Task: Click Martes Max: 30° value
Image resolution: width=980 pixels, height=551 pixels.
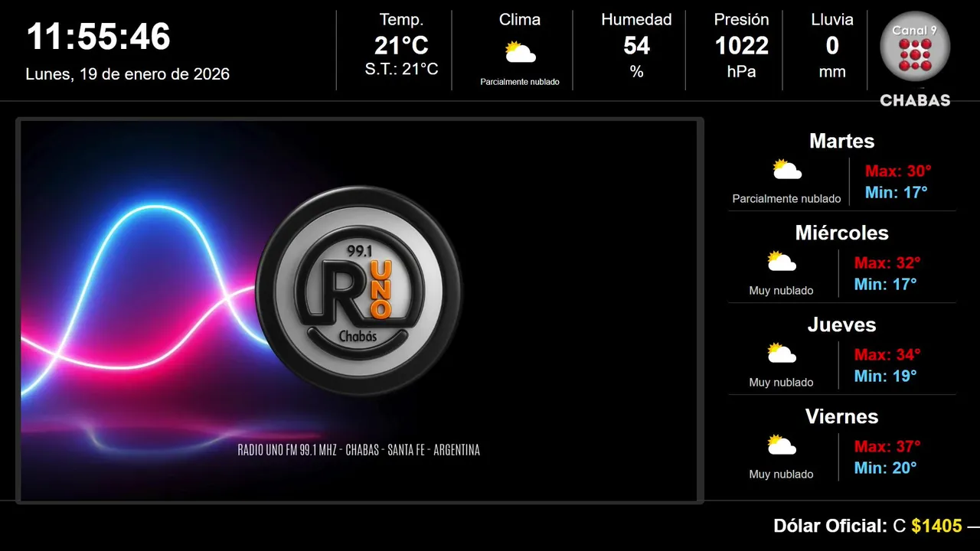Action: point(898,171)
